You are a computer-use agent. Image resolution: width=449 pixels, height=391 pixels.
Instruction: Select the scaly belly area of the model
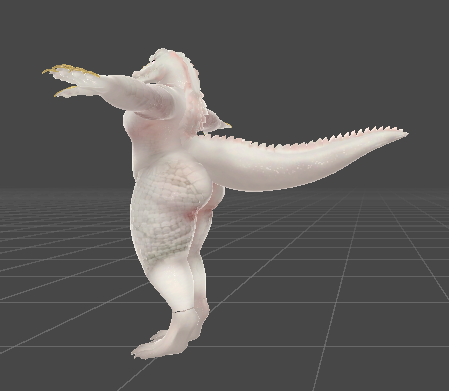(167, 207)
